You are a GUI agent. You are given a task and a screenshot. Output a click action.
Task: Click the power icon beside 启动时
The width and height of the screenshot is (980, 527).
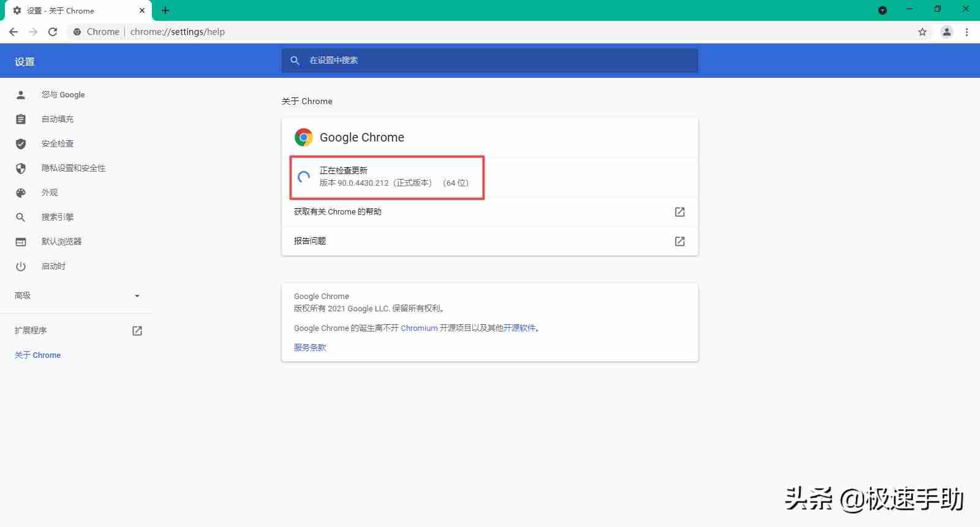pyautogui.click(x=21, y=267)
